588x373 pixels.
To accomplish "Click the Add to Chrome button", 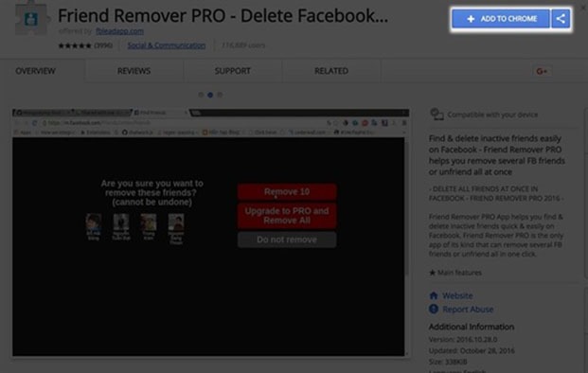I will point(501,19).
